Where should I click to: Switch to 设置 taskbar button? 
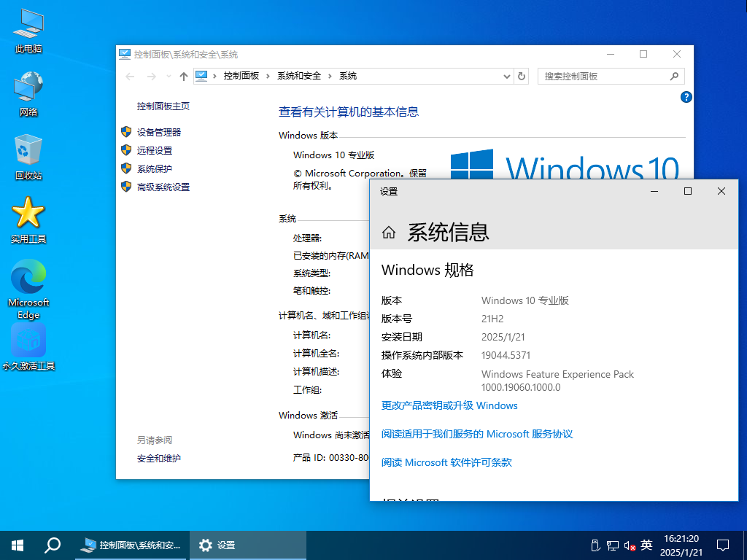click(x=247, y=545)
